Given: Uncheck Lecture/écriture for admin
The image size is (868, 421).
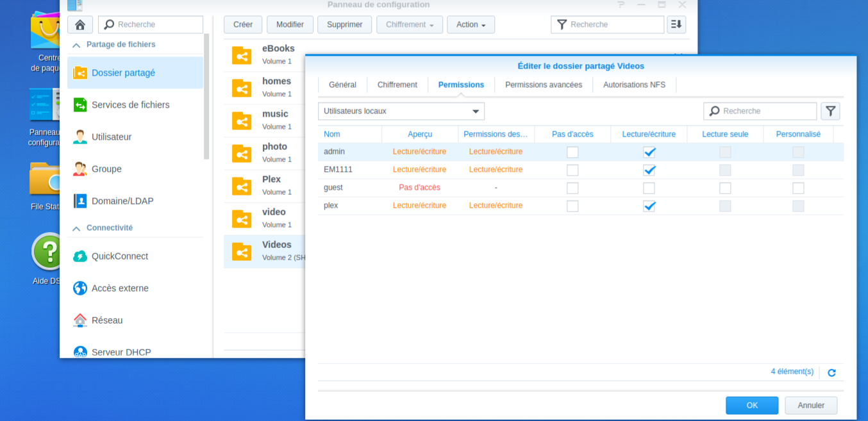Looking at the screenshot, I should [649, 152].
